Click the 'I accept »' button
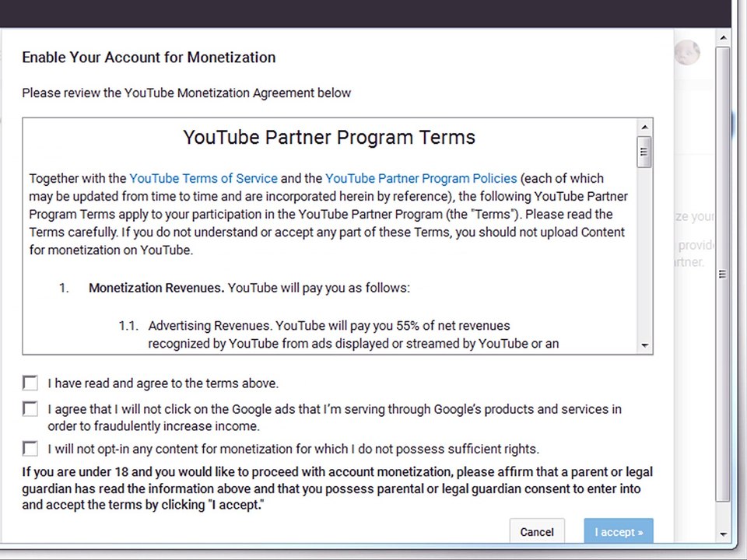747x560 pixels. click(619, 531)
